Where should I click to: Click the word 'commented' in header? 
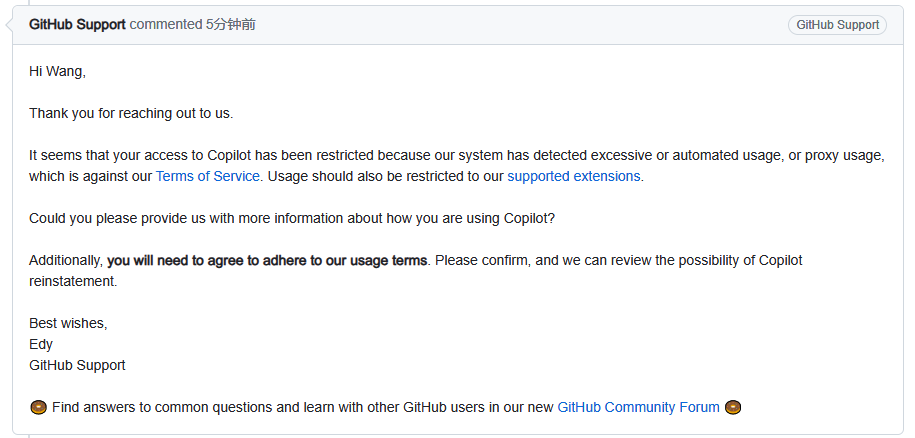pos(165,24)
